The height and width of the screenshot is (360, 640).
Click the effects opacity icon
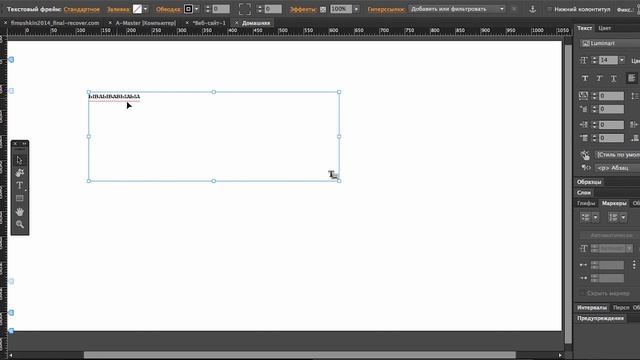click(x=323, y=9)
